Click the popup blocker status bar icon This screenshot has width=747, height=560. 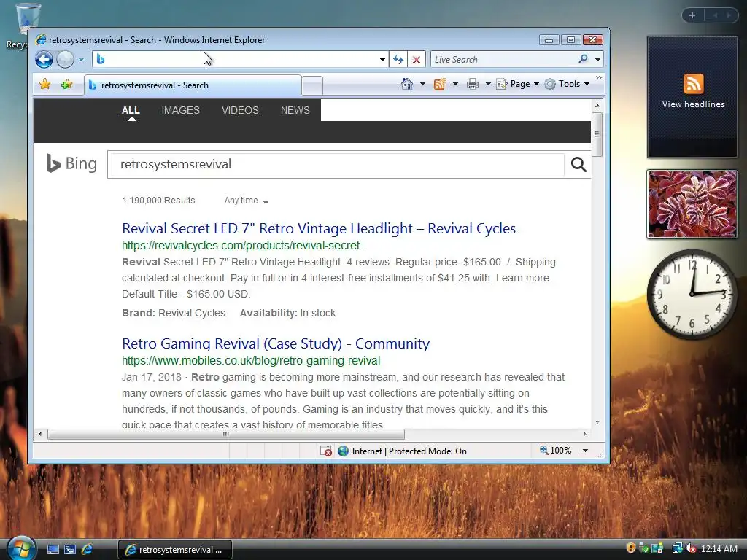[x=326, y=451]
